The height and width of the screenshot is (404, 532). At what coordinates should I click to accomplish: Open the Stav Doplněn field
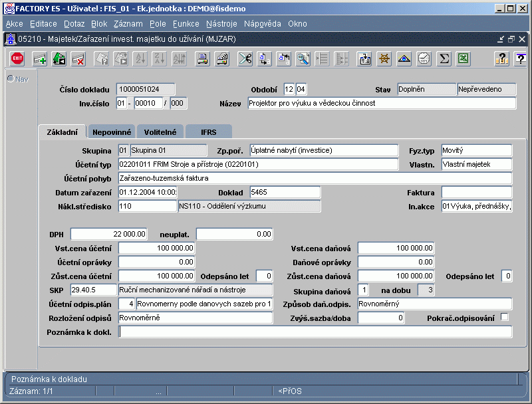click(426, 89)
